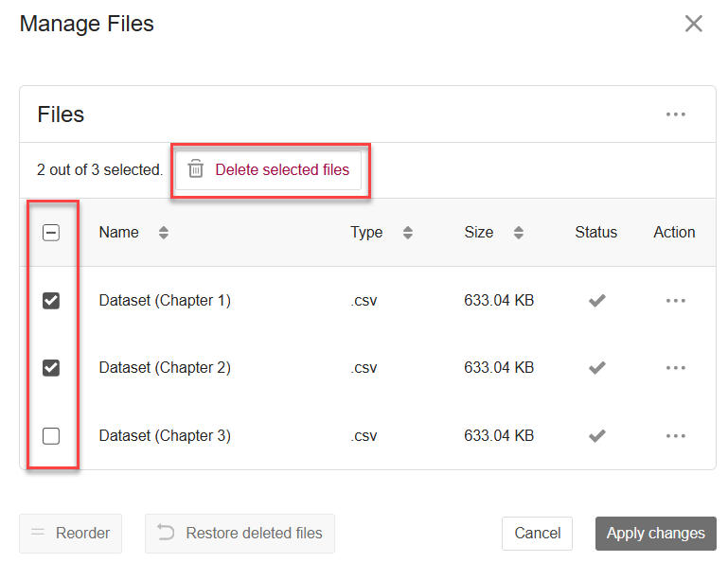Click the Cancel button
728x562 pixels.
537,533
